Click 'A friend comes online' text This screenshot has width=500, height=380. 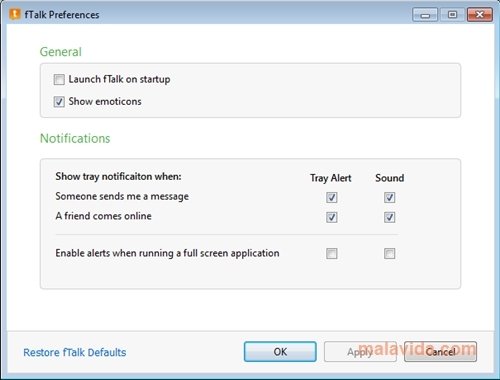[103, 216]
